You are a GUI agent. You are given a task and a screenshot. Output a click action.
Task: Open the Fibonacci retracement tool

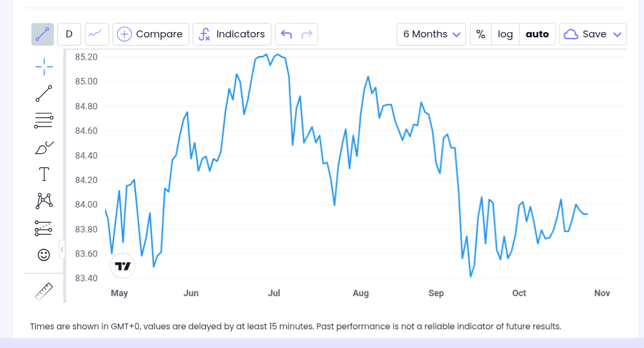44,121
